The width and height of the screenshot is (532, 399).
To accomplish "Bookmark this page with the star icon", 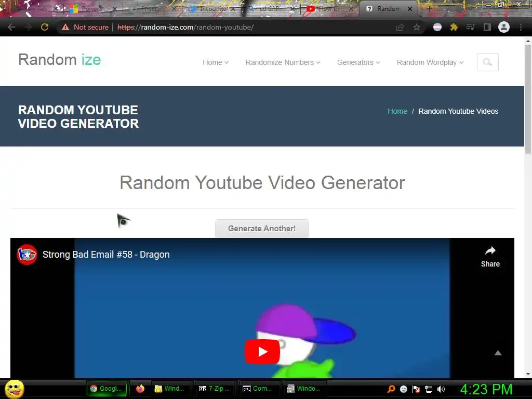I will click(417, 27).
